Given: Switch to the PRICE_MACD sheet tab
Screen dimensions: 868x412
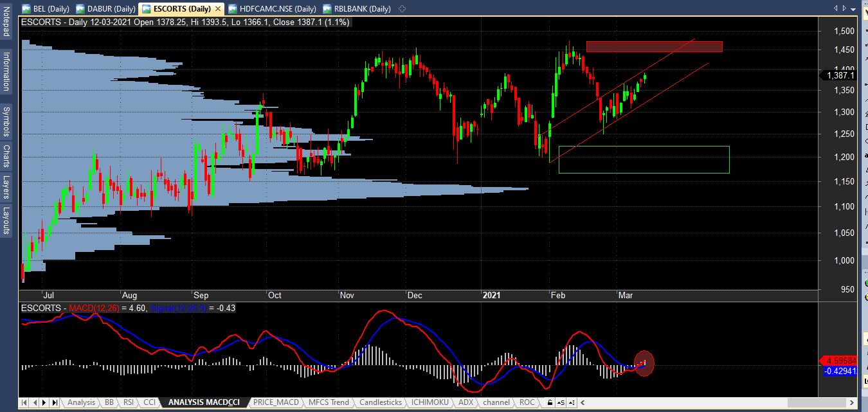Looking at the screenshot, I should tap(276, 402).
